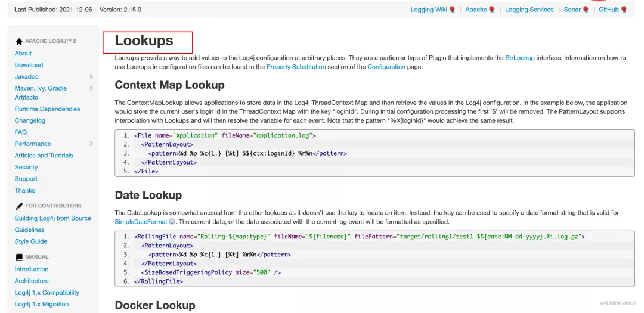
Task: Click external link icon beside Sonar
Action: (x=586, y=10)
